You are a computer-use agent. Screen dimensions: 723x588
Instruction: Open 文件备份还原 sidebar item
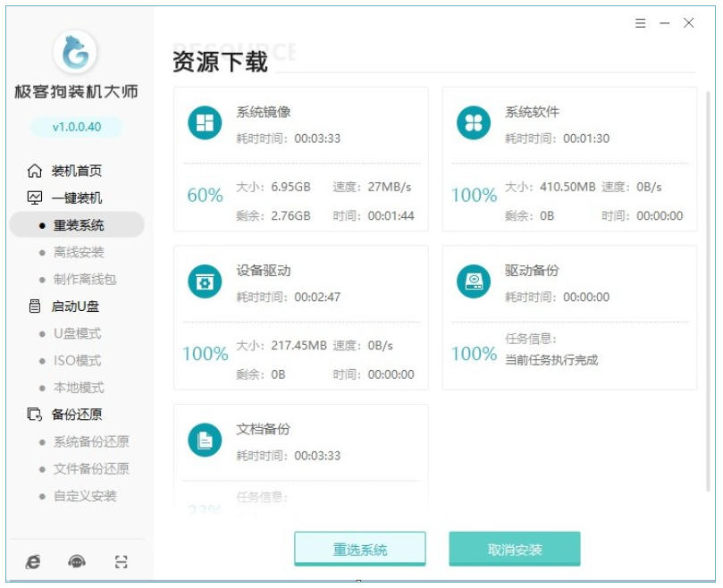(91, 469)
